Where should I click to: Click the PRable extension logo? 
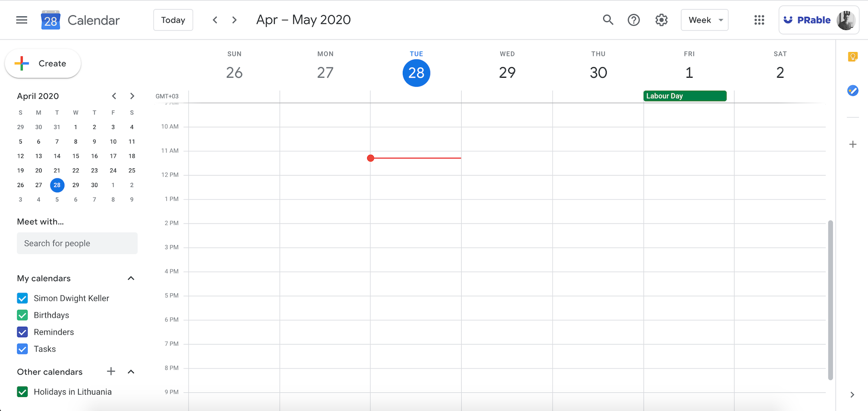tap(807, 20)
